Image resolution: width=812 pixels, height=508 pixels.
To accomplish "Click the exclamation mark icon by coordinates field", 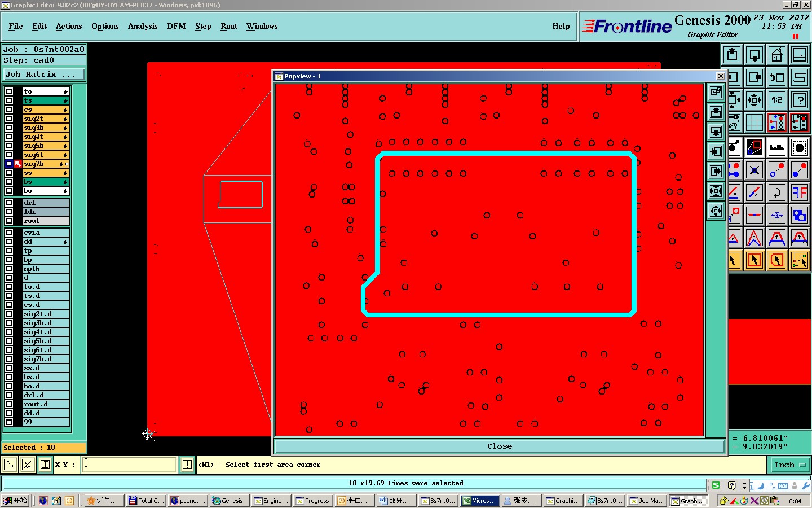I will (x=187, y=465).
